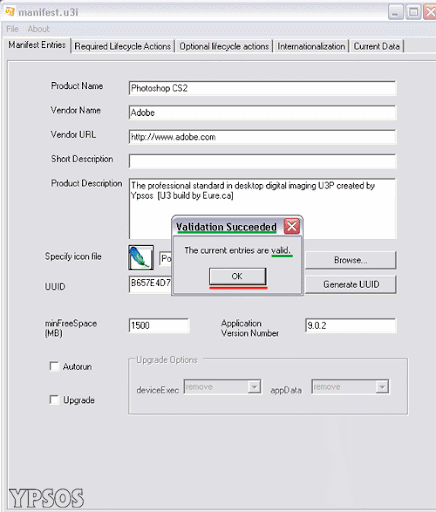Edit the minFreeSpace value 1500
This screenshot has height=512, width=436.
click(159, 326)
